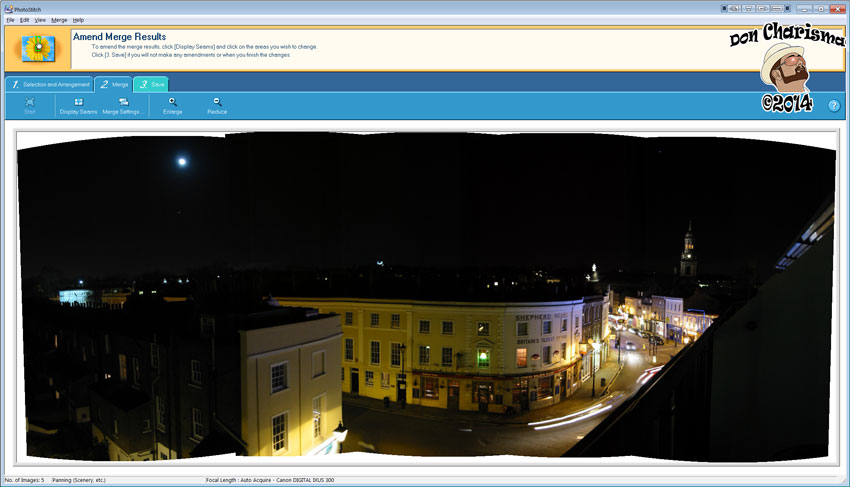
Task: Toggle Display Seams on the panorama
Action: coord(78,105)
